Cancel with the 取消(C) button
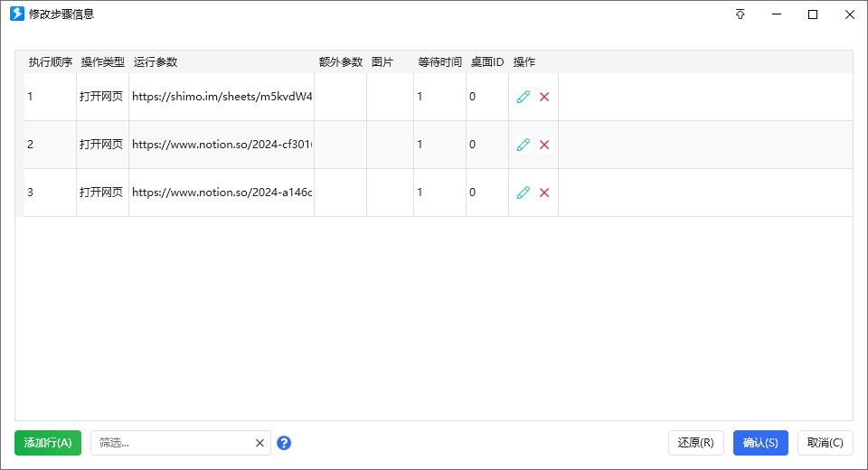 click(825, 443)
